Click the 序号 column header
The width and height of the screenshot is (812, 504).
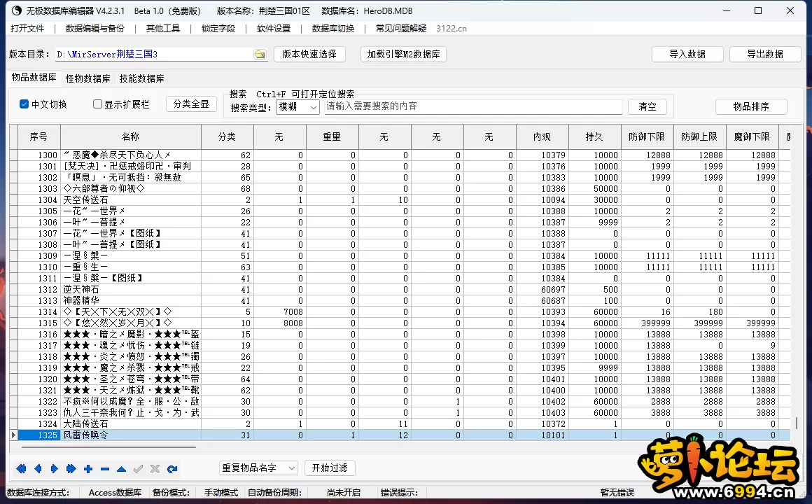pos(38,136)
